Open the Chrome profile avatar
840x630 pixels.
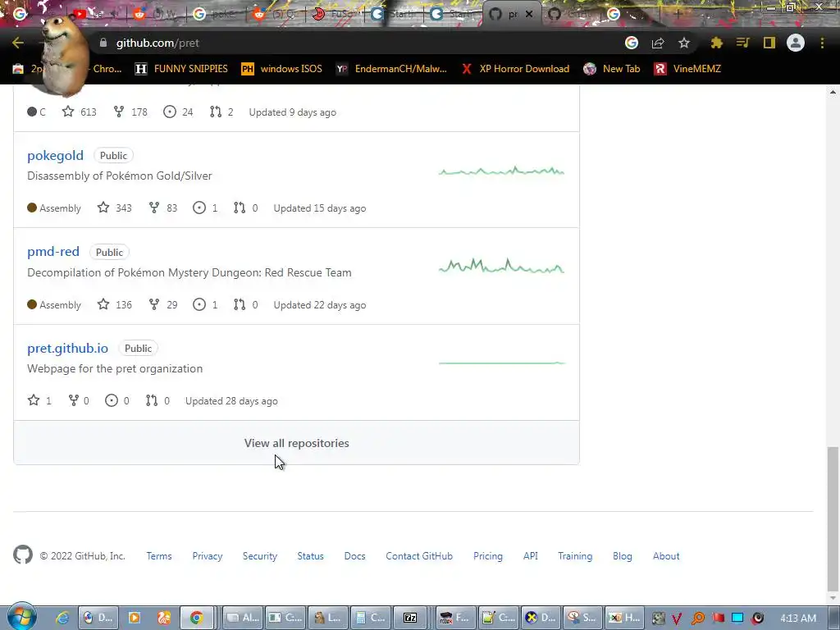[x=796, y=43]
